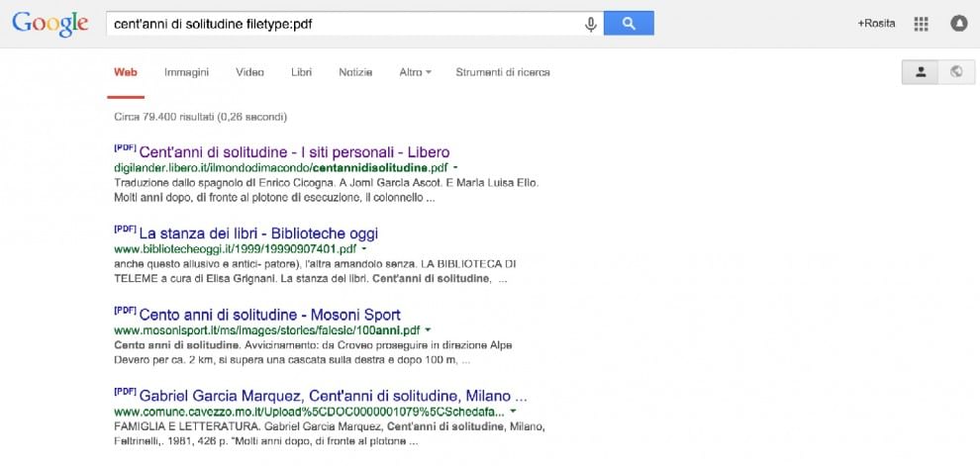Open the notifications bell icon
Image resolution: width=980 pixels, height=466 pixels.
click(x=959, y=24)
